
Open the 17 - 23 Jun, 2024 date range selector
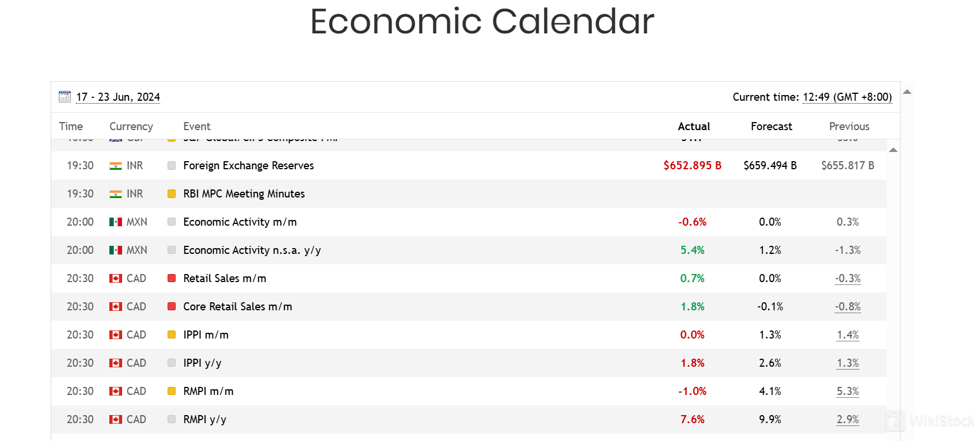[118, 97]
